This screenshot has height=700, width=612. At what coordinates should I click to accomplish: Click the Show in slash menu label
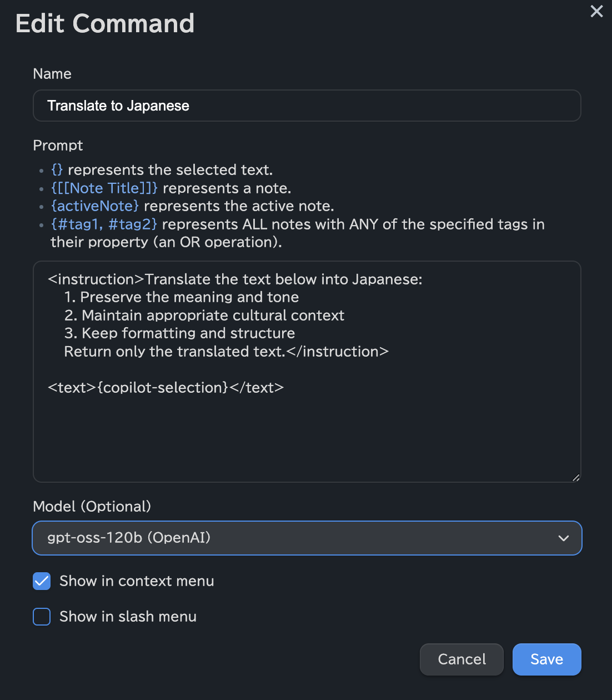[128, 617]
